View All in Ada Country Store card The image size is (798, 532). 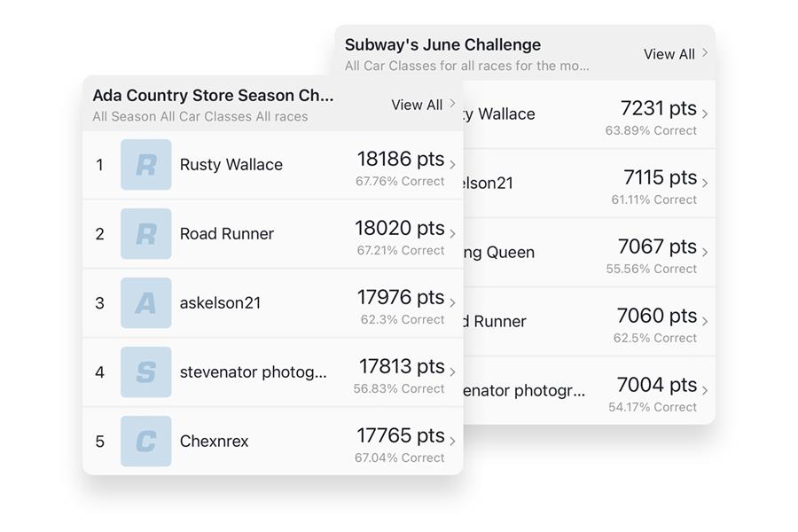tap(423, 105)
